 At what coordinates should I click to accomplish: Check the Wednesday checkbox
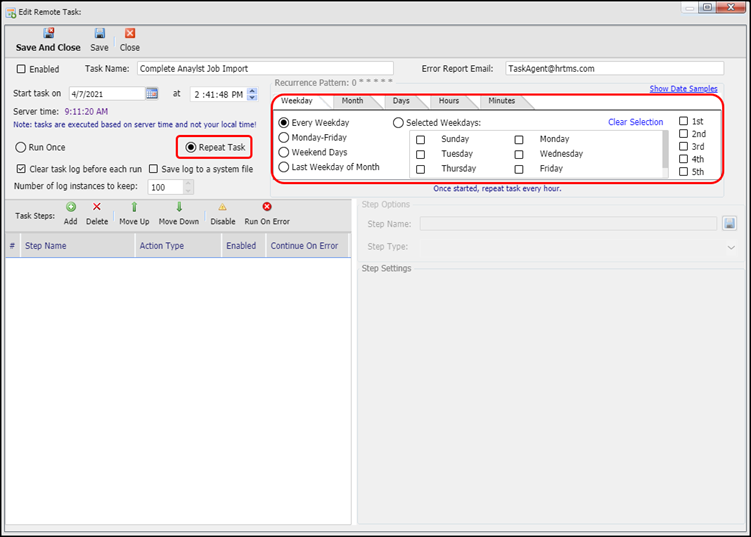[x=519, y=155]
